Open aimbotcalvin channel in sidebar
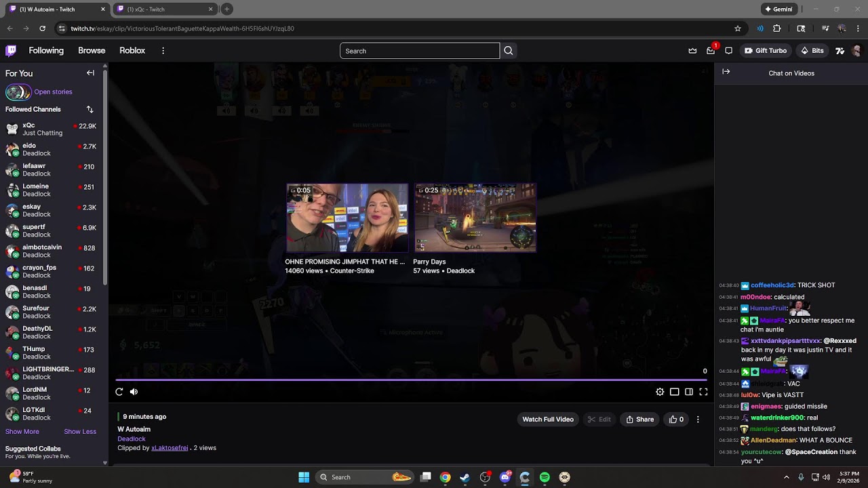The image size is (868, 488). [51, 251]
